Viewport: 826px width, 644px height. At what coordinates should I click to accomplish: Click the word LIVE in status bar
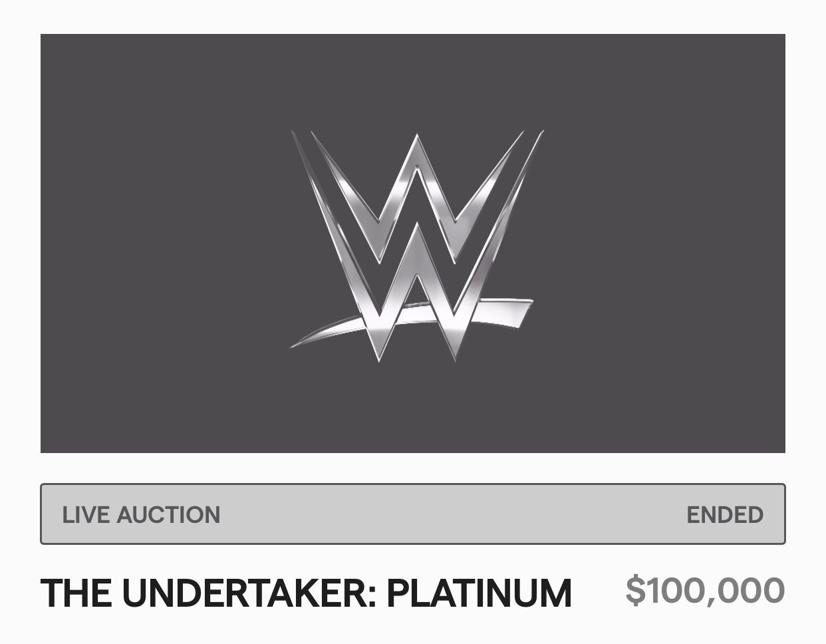tap(86, 515)
